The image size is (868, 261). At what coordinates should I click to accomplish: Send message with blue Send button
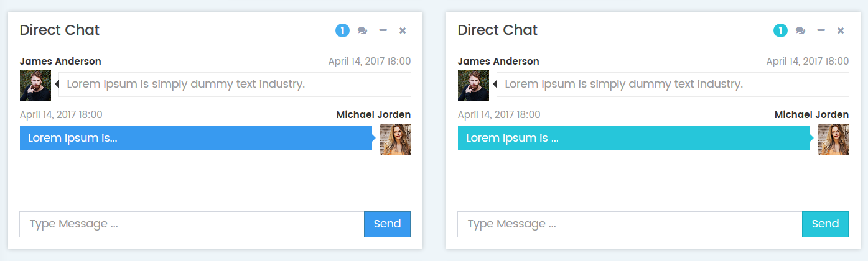point(387,224)
